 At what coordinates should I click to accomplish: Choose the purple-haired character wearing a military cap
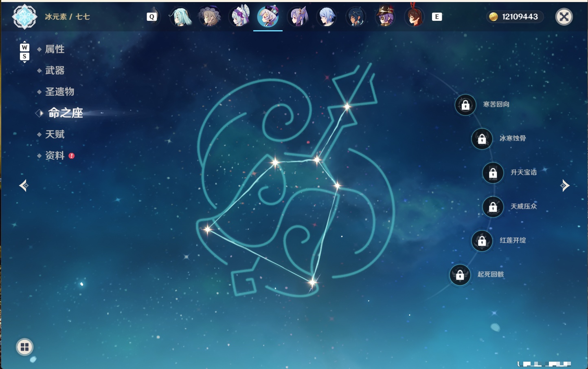[385, 17]
